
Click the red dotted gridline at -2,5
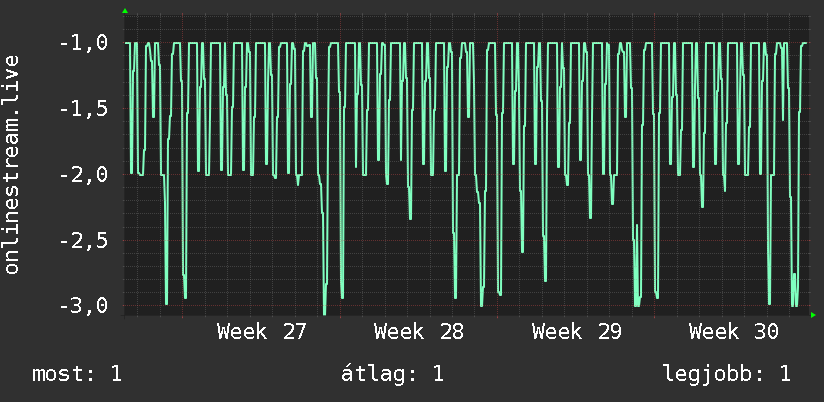pos(468,241)
